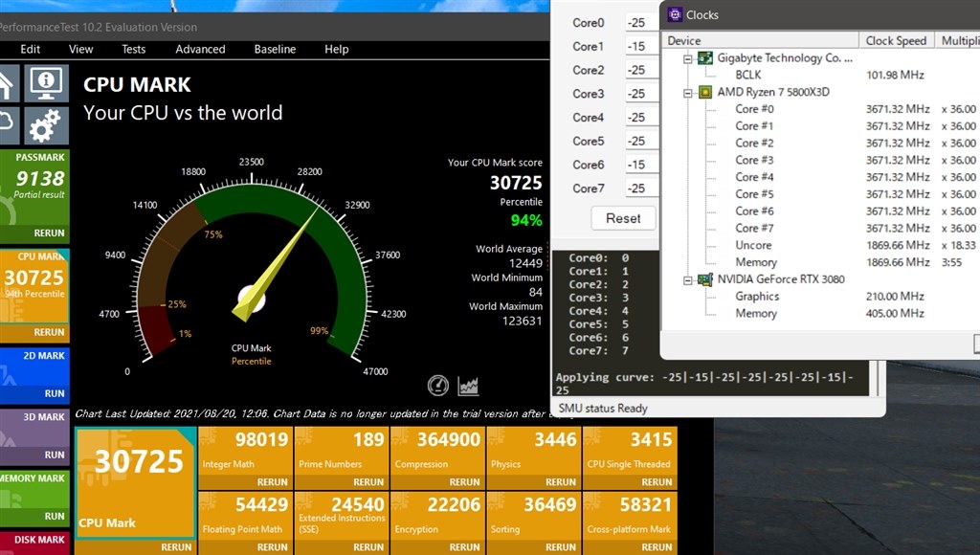Rerun the Integer Math test
Viewport: 980px width, 555px height.
click(x=273, y=482)
